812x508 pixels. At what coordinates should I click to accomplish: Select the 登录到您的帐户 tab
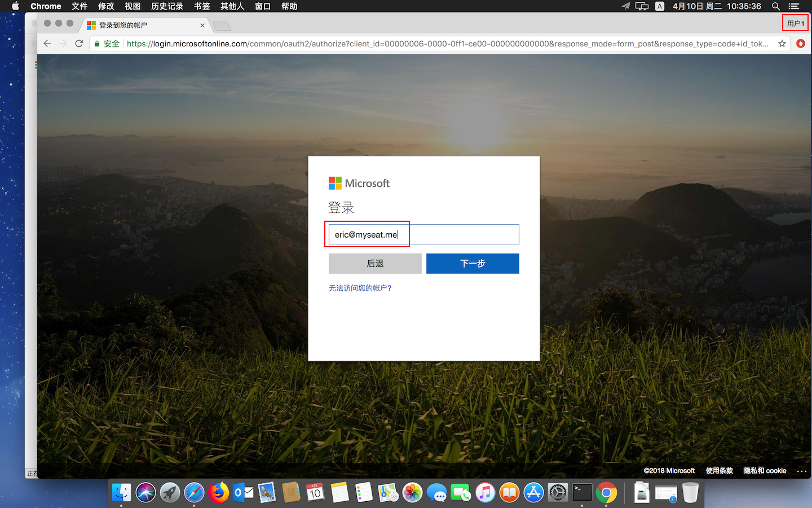click(x=145, y=25)
